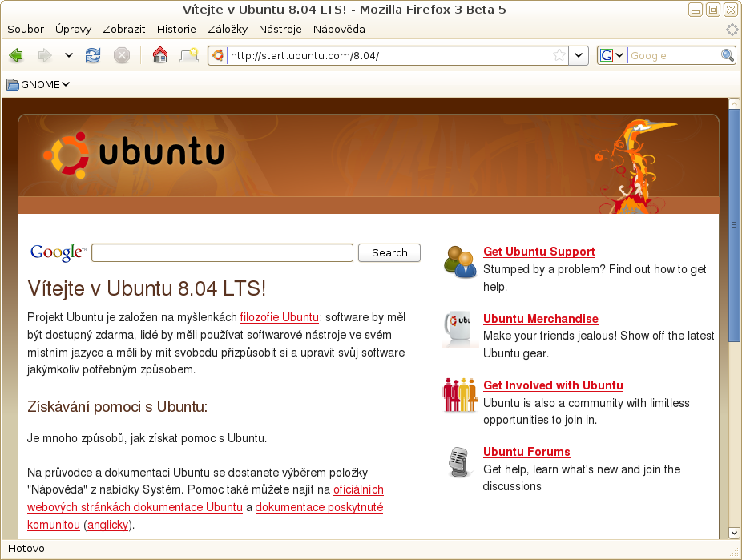
Task: Follow the anglicky link
Action: [108, 525]
